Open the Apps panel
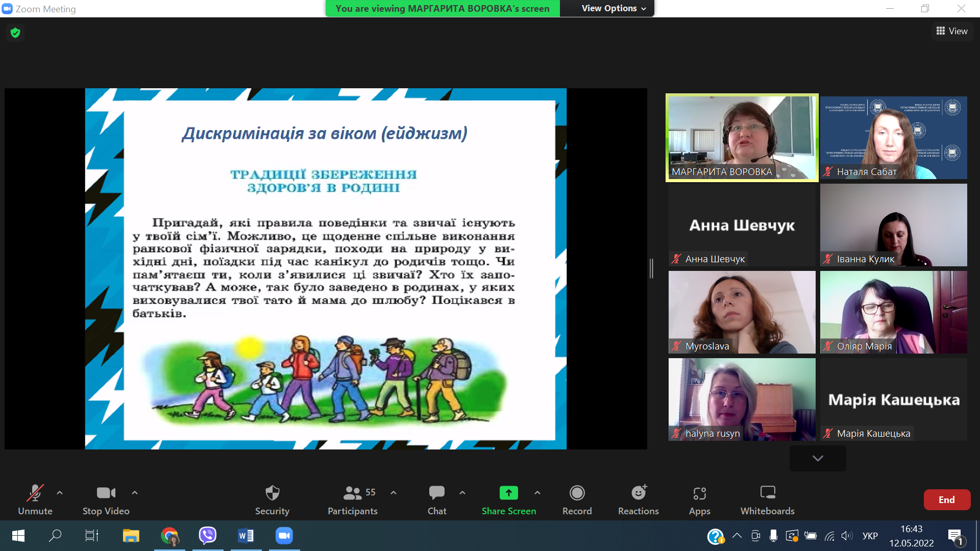 point(699,493)
